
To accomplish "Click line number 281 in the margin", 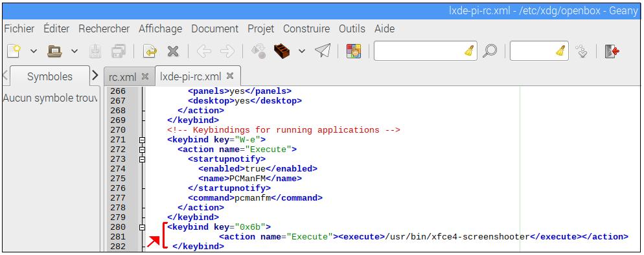I will tap(119, 237).
